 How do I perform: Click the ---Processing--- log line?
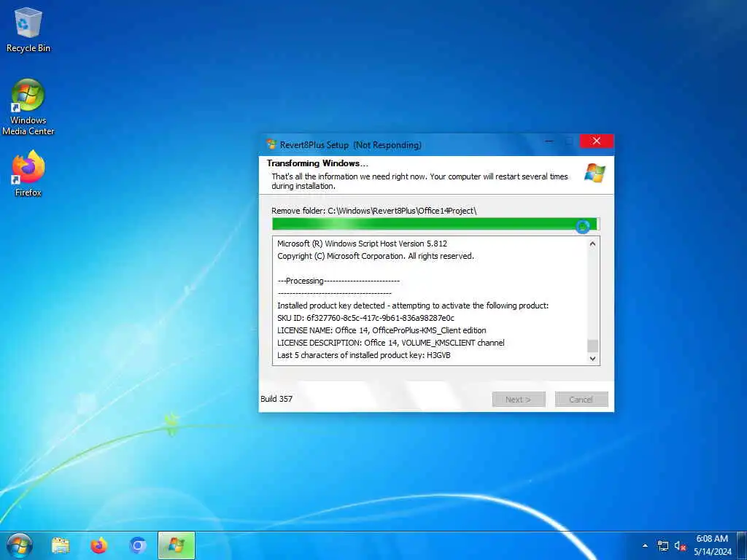(x=338, y=281)
